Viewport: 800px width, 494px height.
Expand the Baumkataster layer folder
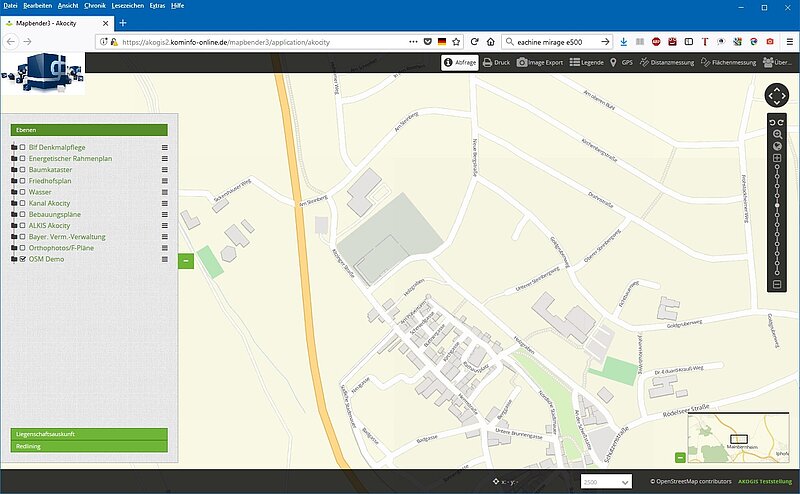pyautogui.click(x=14, y=170)
